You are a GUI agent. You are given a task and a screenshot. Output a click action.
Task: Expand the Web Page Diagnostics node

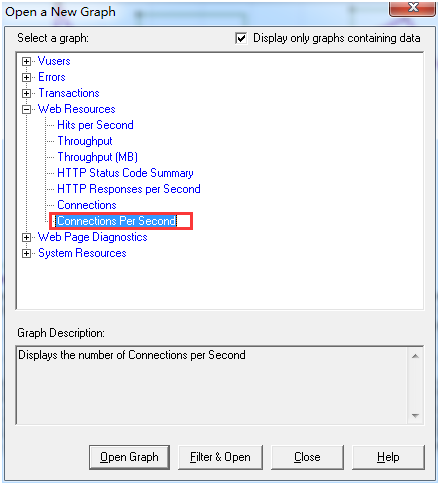pyautogui.click(x=26, y=237)
